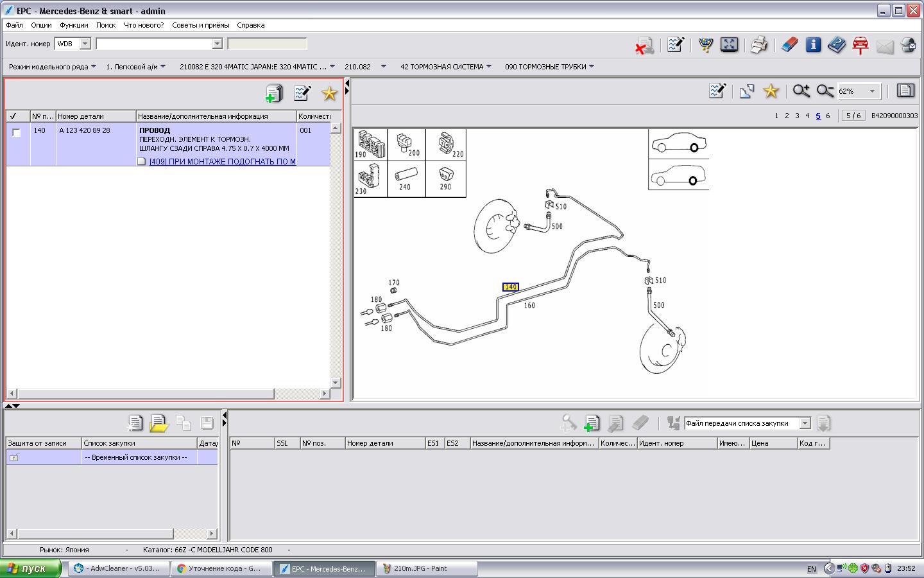Click the gold star above the diagram
The width and height of the screenshot is (924, 578).
(x=771, y=91)
